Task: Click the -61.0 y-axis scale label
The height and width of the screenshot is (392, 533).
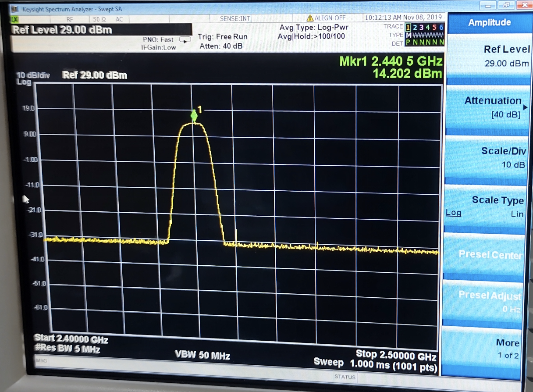Action: [x=41, y=308]
